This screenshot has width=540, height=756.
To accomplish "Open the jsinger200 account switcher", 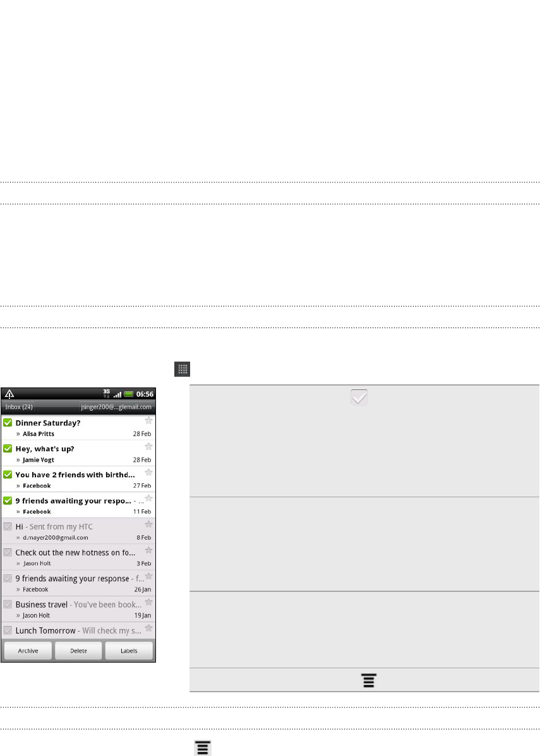I will click(116, 407).
